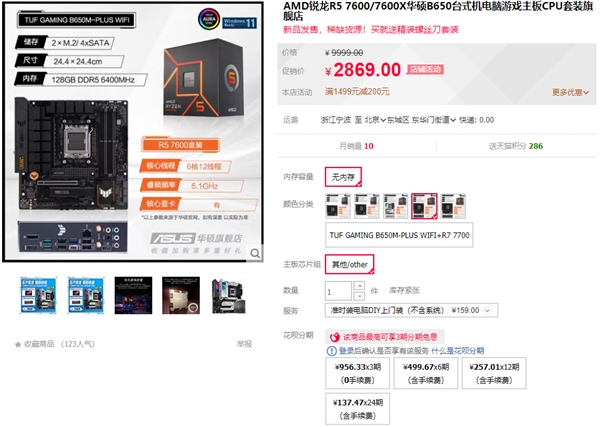This screenshot has width=600, height=427.
Task: Select the first color variant thumbnail
Action: pos(338,206)
